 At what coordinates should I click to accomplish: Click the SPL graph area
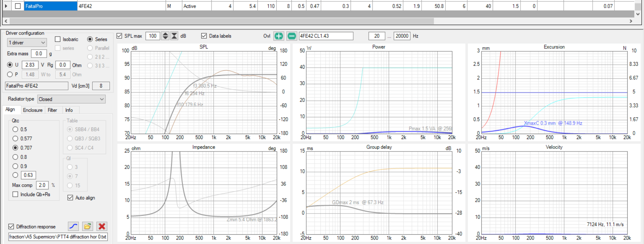click(204, 92)
